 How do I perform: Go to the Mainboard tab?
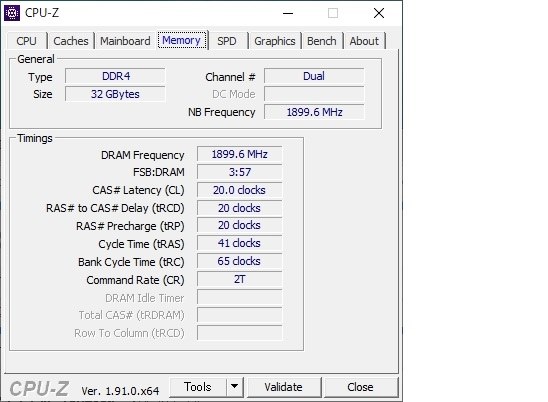tap(125, 41)
